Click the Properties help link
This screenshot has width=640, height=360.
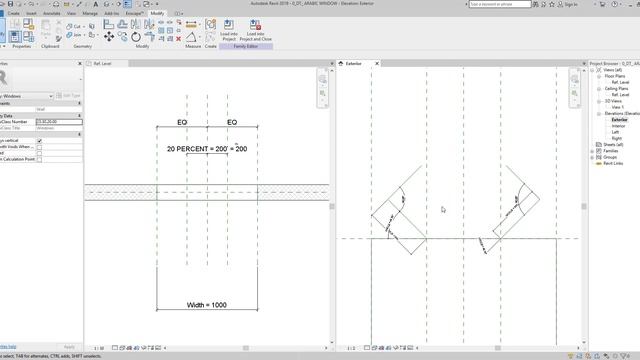coord(8,347)
